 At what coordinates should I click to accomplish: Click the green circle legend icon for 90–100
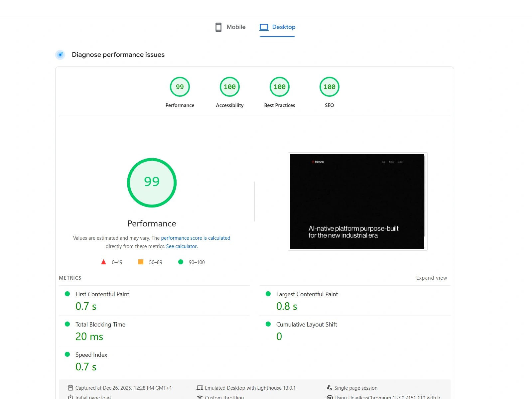181,262
